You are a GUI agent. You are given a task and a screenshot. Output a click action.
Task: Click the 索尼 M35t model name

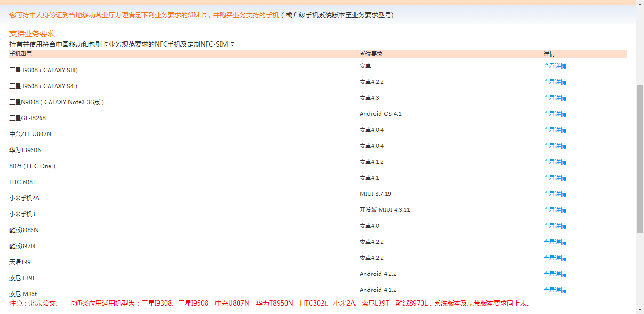(23, 294)
